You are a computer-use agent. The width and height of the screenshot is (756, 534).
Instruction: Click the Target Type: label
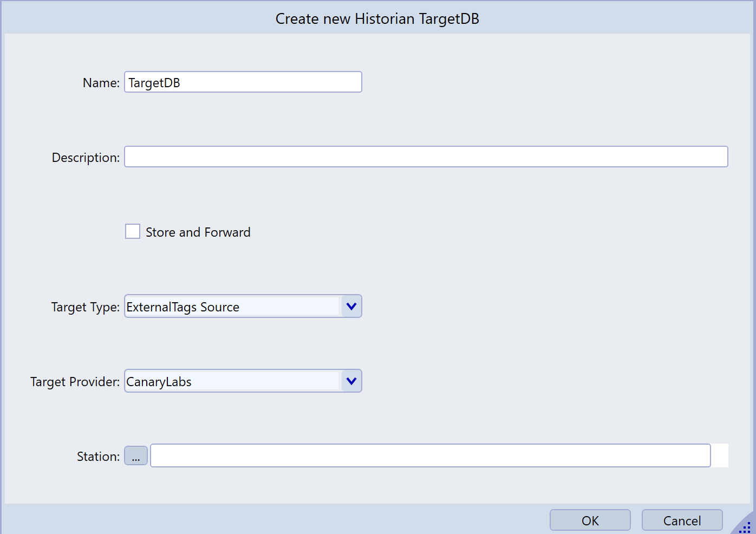pyautogui.click(x=85, y=307)
